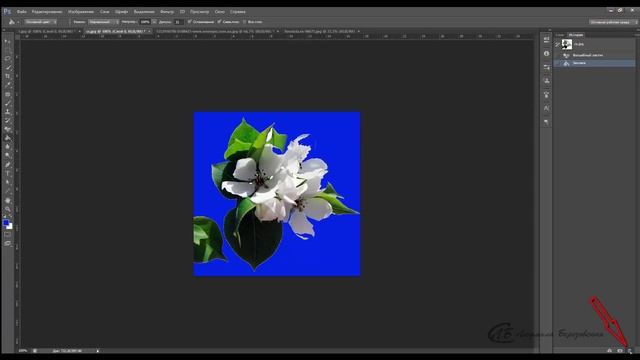
Task: Select the Hand tool
Action: [7, 200]
